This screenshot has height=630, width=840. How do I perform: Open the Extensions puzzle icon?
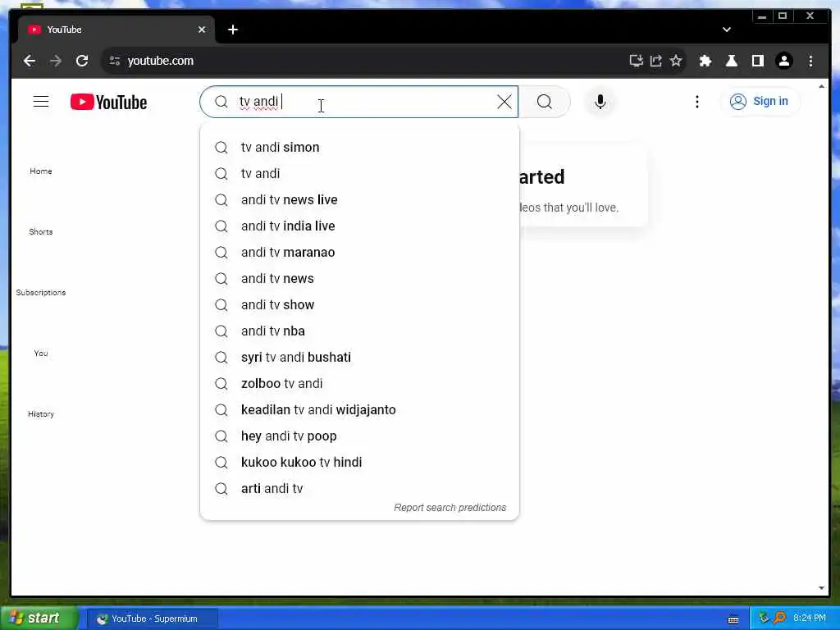(x=705, y=61)
